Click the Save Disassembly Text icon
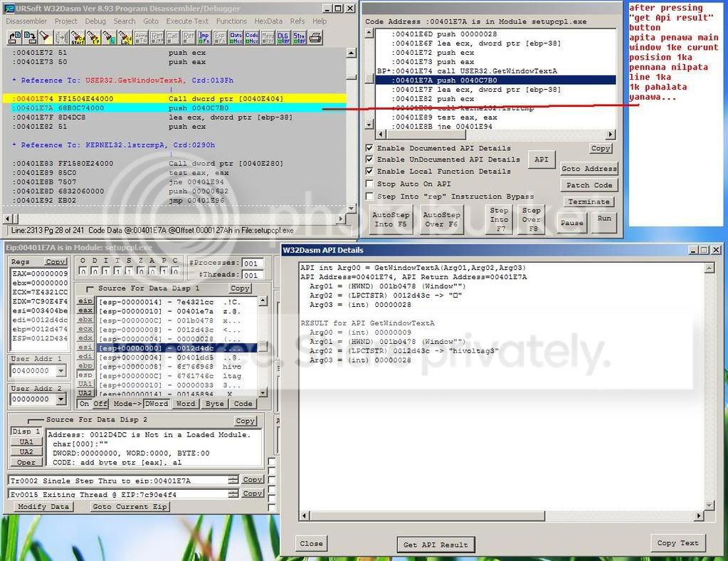Viewport: 728px width, 561px height. (x=30, y=37)
